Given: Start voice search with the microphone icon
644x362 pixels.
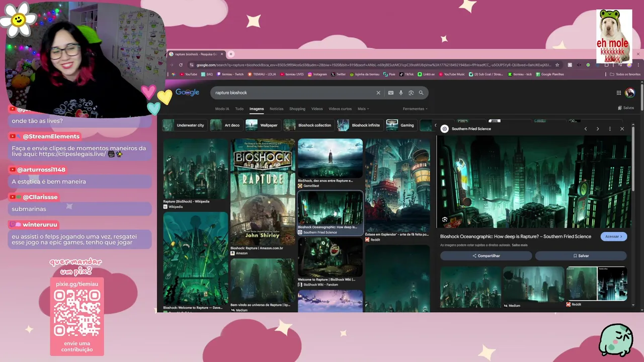Looking at the screenshot, I should pyautogui.click(x=401, y=93).
